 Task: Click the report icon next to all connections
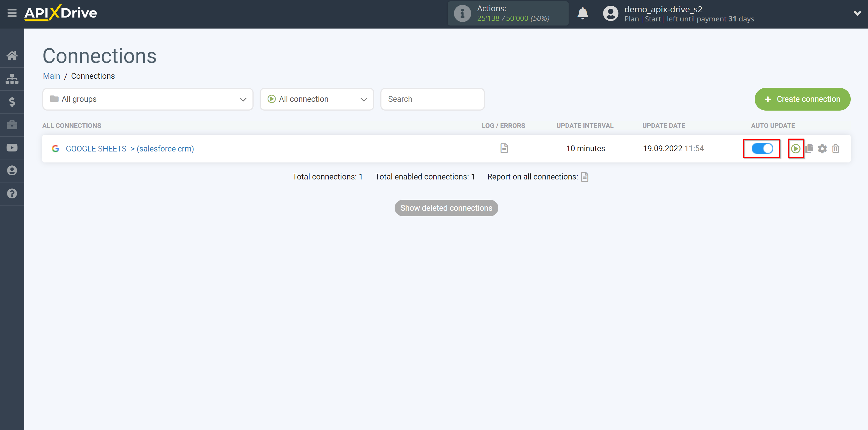click(x=586, y=176)
